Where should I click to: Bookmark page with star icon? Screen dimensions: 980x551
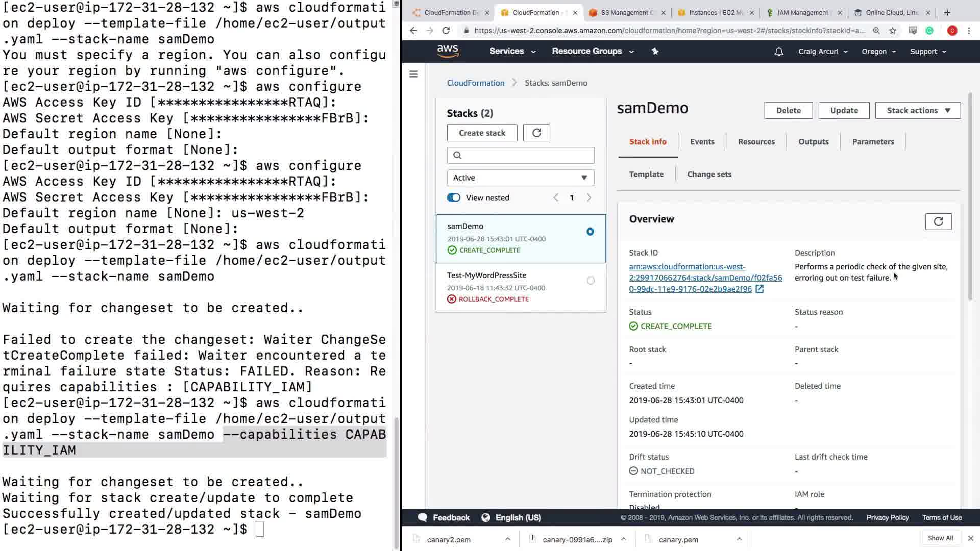coord(893,31)
